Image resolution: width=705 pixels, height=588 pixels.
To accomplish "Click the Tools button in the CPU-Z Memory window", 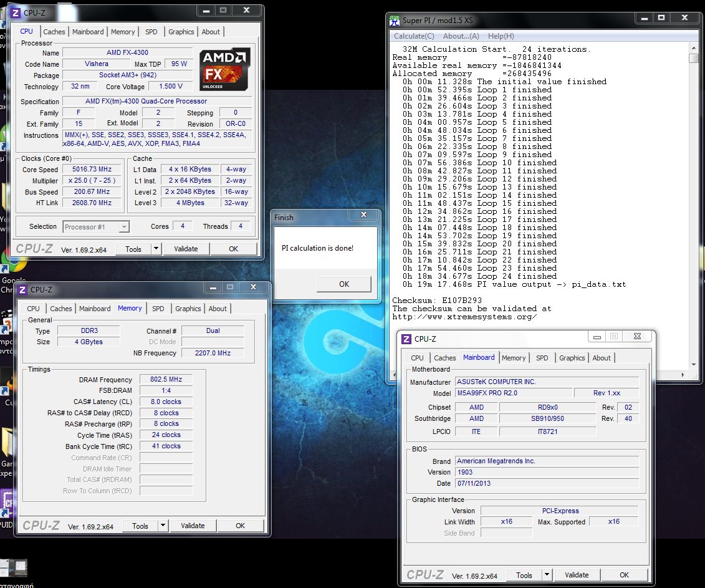I will coord(140,526).
